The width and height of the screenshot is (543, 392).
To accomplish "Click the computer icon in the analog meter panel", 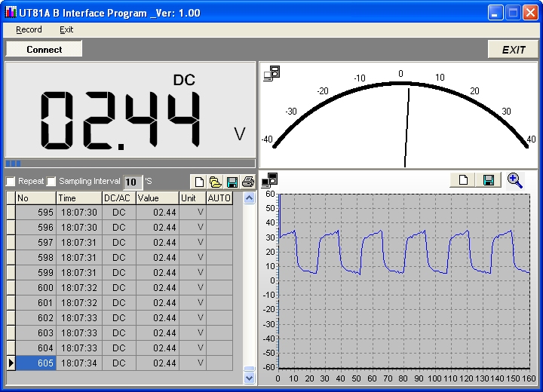I will (x=271, y=73).
